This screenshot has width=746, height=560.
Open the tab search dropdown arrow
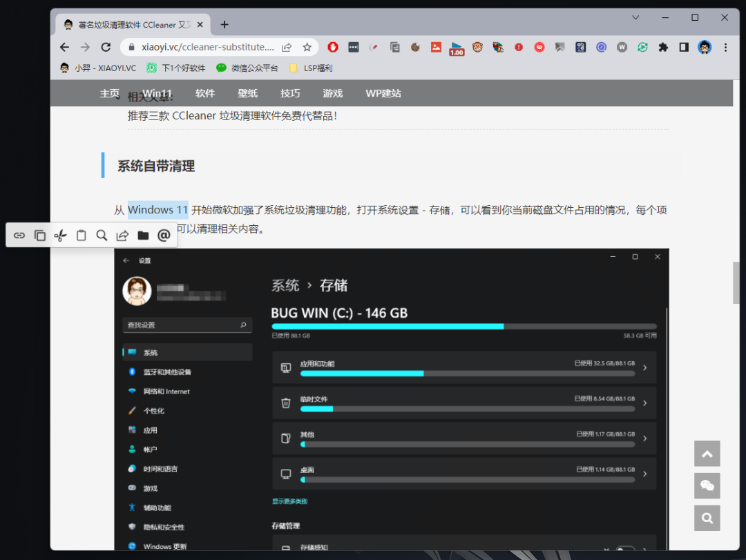point(635,17)
